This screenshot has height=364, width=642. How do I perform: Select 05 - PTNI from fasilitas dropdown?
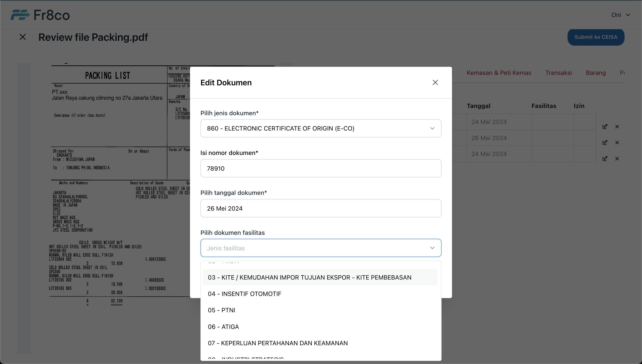pos(321,310)
